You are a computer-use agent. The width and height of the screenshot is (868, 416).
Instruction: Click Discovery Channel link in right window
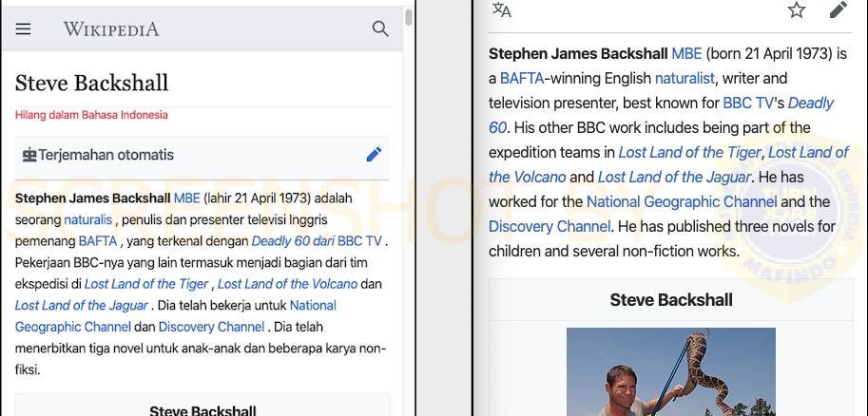(x=550, y=226)
